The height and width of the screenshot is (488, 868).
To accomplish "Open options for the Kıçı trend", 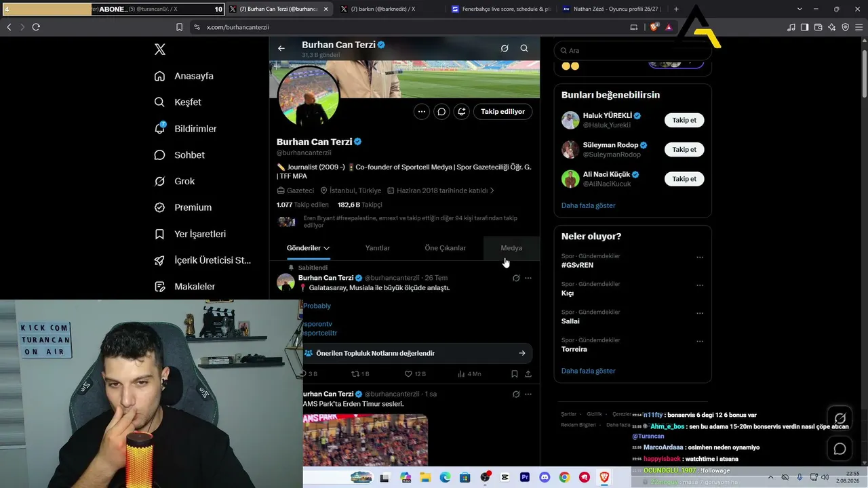I will [x=700, y=285].
